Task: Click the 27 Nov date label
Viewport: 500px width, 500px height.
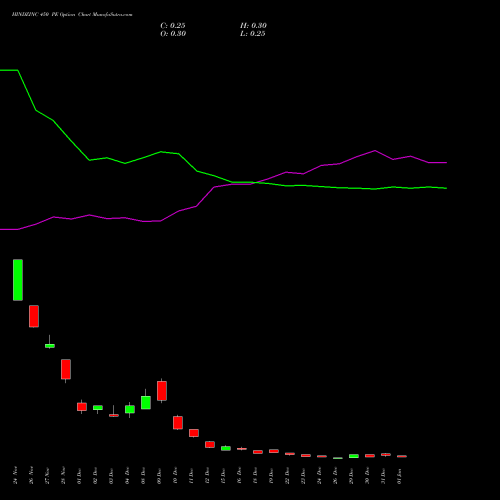Action: [47, 475]
